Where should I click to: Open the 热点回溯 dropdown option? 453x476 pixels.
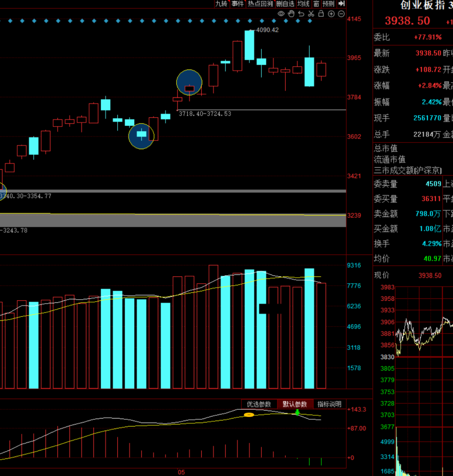(x=260, y=4)
